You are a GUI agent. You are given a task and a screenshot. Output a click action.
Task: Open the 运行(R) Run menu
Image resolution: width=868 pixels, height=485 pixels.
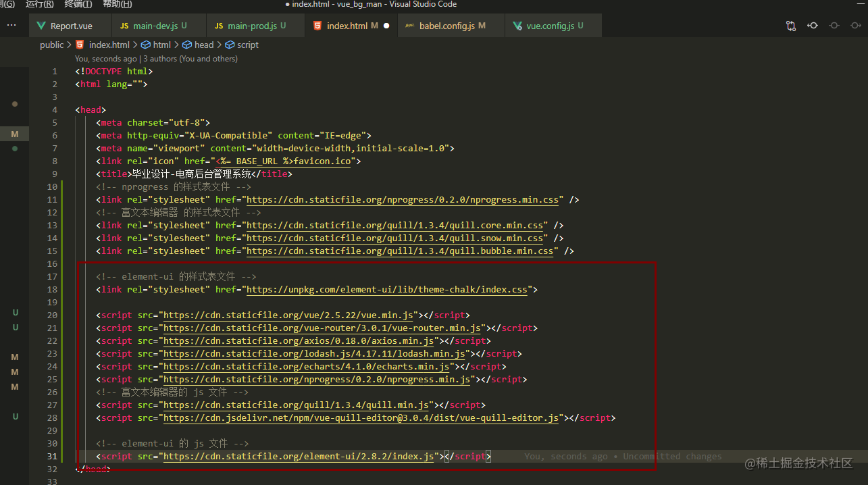[40, 4]
